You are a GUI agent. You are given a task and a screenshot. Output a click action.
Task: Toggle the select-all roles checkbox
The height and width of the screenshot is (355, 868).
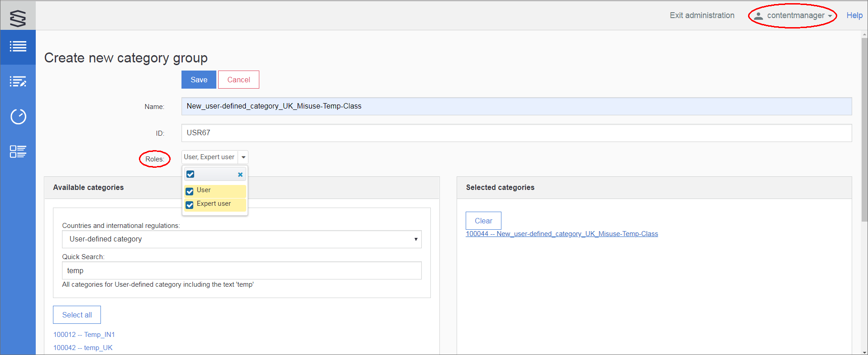coord(191,175)
